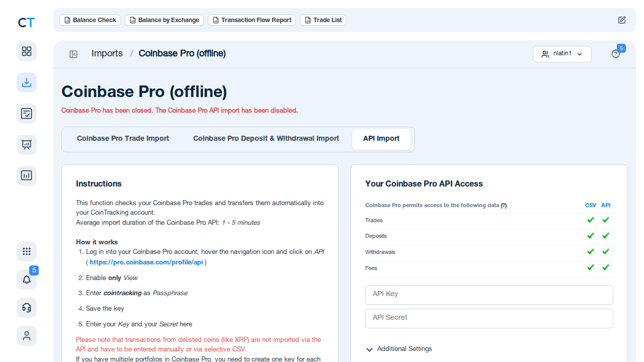The height and width of the screenshot is (362, 644).
Task: Open notifications bell icon
Action: pos(27,280)
